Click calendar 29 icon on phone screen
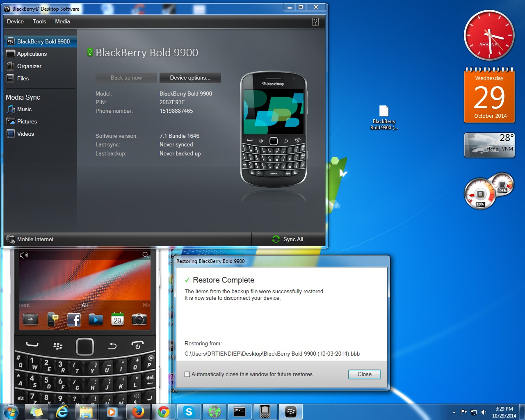 coord(117,319)
